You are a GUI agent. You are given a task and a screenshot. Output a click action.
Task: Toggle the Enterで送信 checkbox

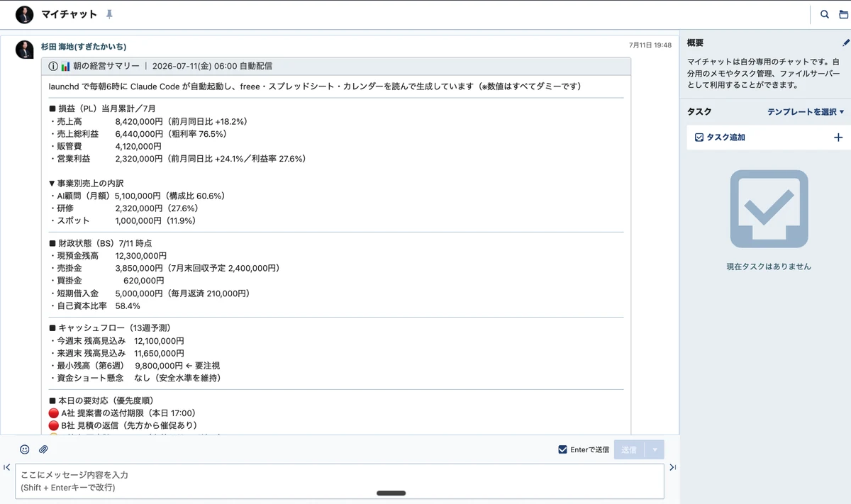[562, 449]
